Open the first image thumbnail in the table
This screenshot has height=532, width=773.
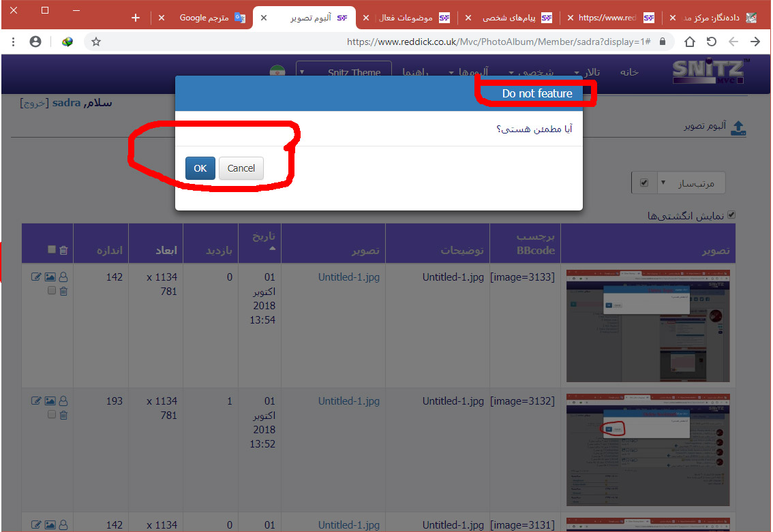648,326
